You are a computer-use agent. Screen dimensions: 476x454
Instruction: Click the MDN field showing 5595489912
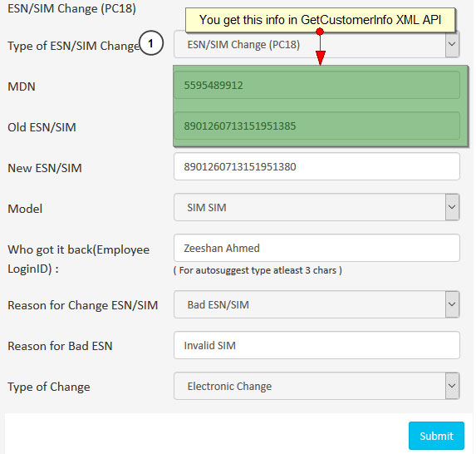click(x=317, y=85)
